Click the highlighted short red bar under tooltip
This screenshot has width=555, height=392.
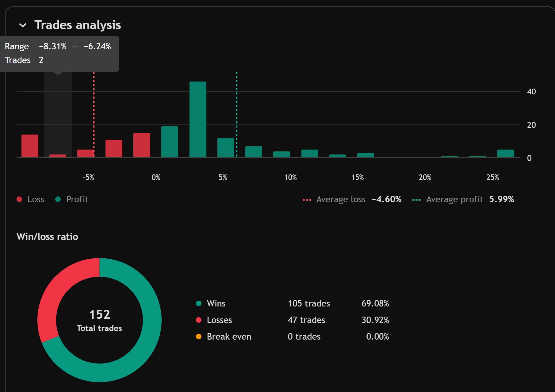tap(58, 156)
